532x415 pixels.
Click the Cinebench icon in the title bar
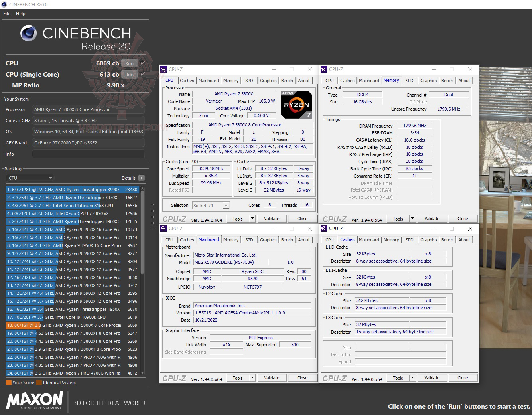click(4, 4)
